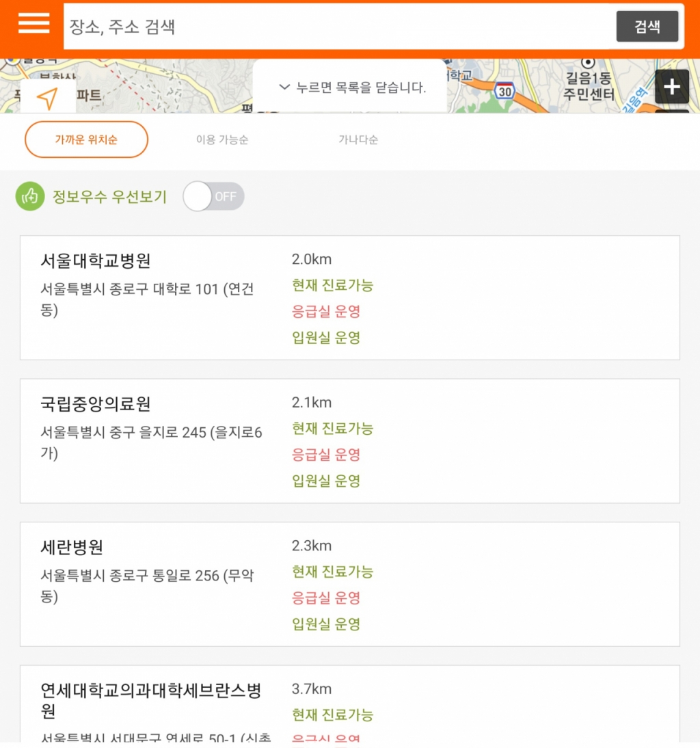
Task: Click 현재 진료가능 under 서울대학교병원
Action: 332,286
